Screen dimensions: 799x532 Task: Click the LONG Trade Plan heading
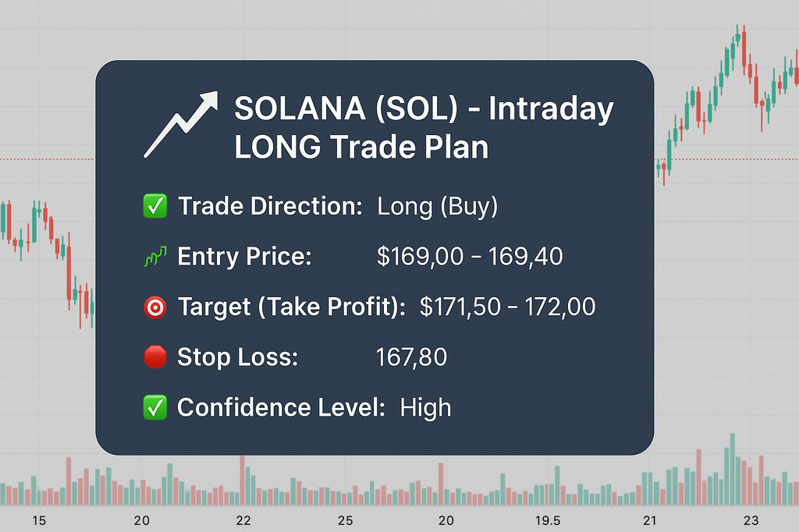click(x=361, y=147)
